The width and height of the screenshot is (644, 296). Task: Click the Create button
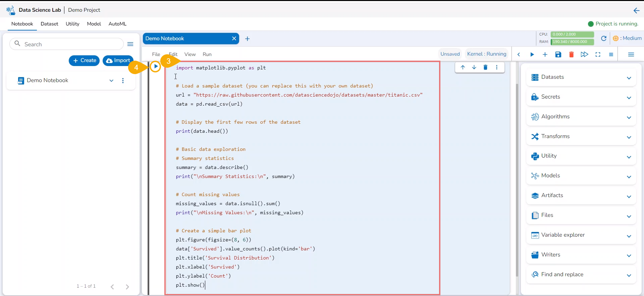[x=84, y=61]
